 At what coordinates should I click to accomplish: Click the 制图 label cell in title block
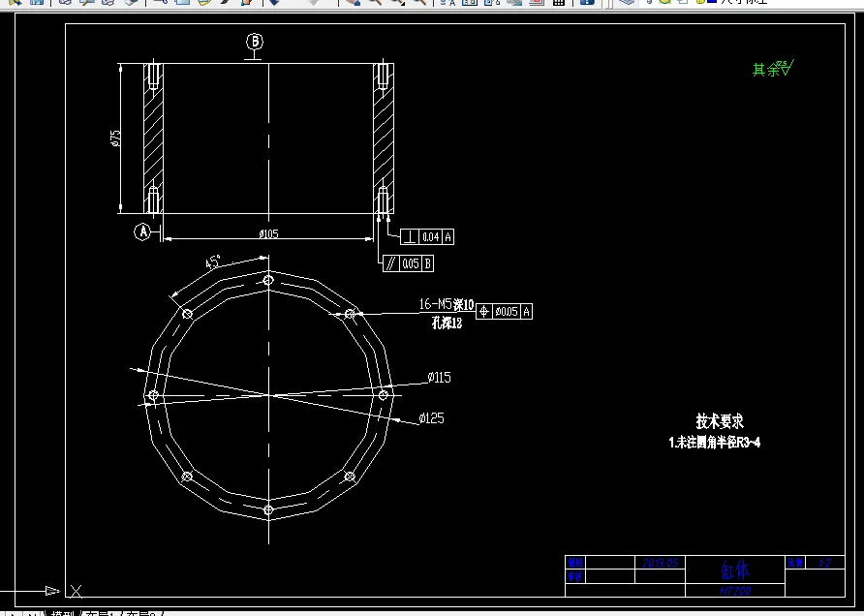[x=575, y=563]
